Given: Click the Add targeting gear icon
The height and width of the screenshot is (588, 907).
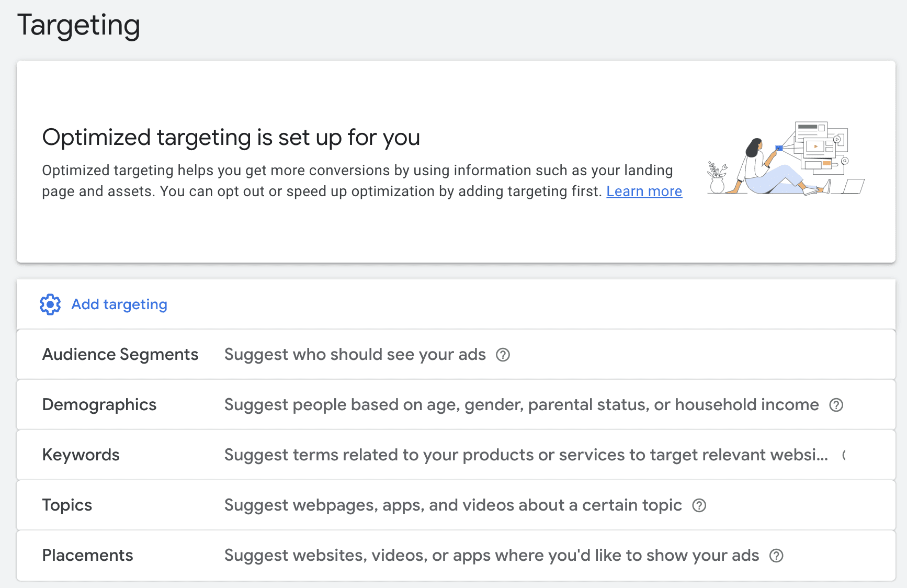Looking at the screenshot, I should [50, 304].
